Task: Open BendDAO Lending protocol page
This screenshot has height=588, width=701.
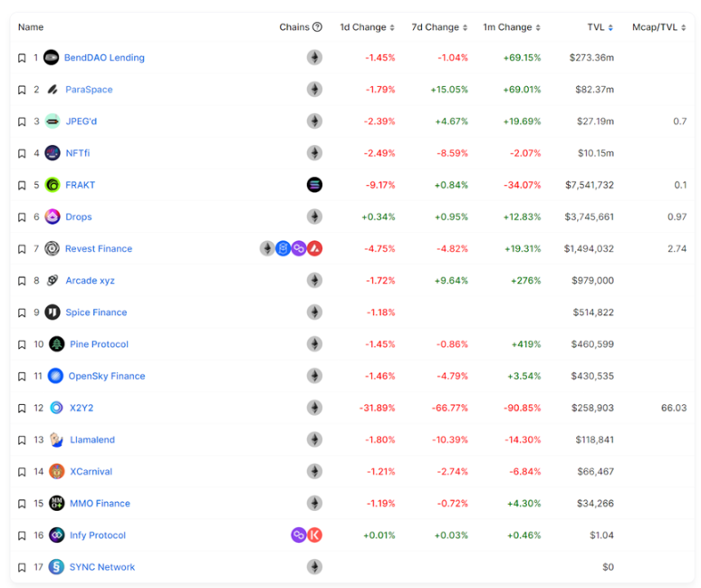Action: pyautogui.click(x=104, y=58)
